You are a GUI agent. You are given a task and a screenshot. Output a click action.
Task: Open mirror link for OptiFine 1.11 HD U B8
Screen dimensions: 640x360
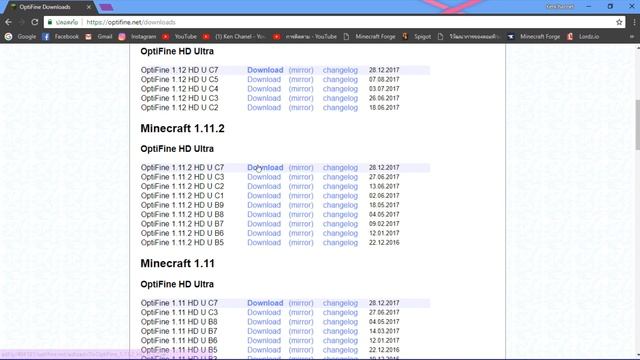[x=301, y=322]
